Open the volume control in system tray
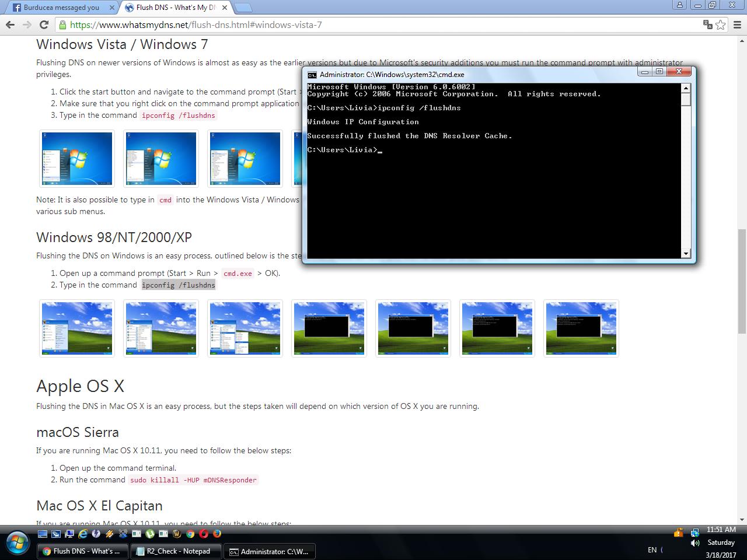The width and height of the screenshot is (747, 560). coord(695,542)
